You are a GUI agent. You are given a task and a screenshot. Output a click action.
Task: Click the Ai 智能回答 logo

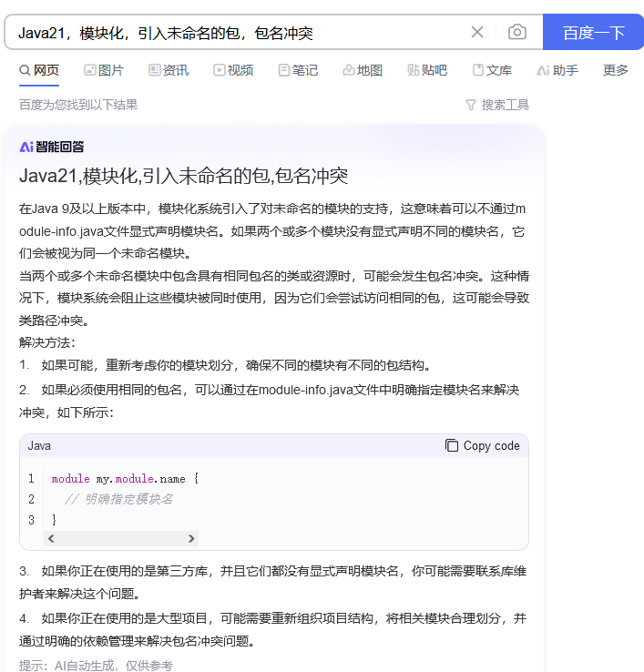[x=51, y=147]
